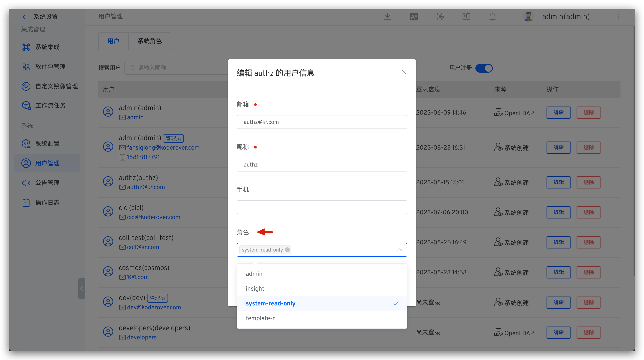
Task: Remove the system-read-only tag with its x
Action: click(287, 250)
